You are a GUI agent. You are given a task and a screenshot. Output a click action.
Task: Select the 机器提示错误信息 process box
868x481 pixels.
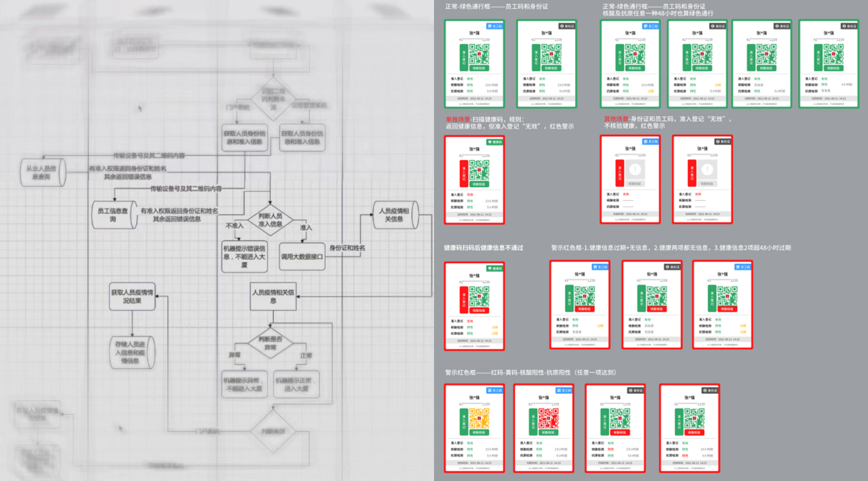point(245,256)
